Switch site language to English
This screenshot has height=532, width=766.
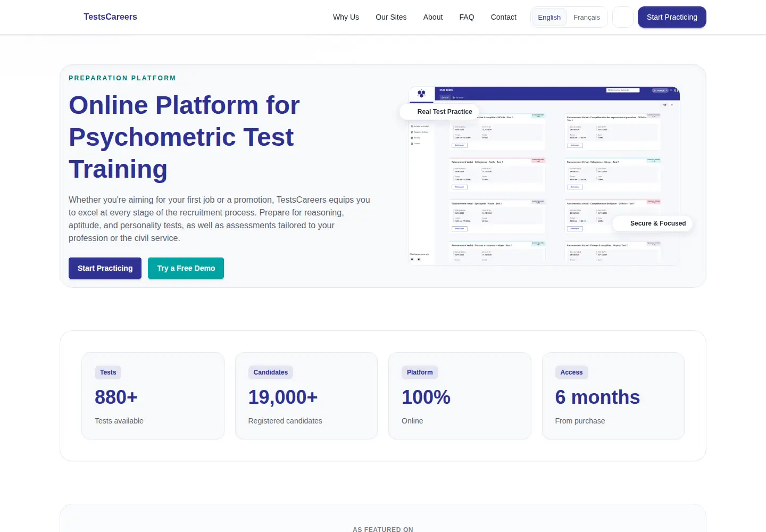549,17
